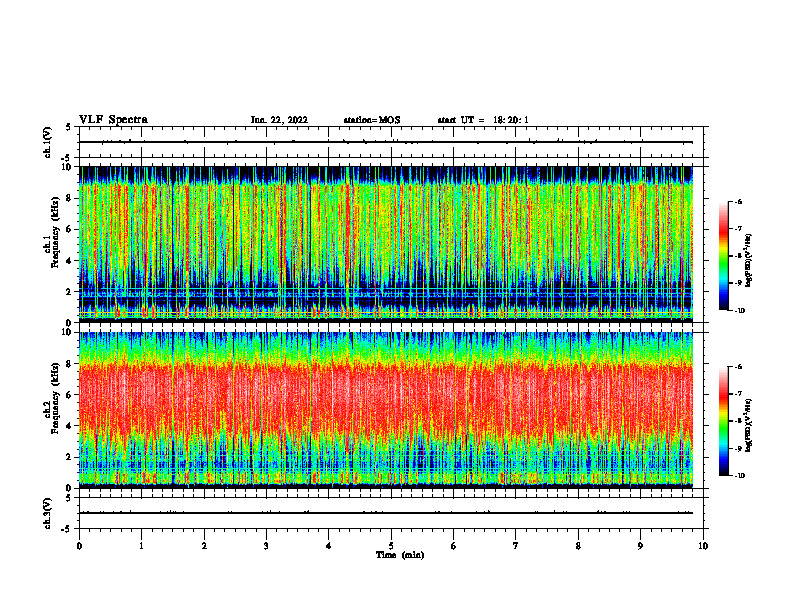The height and width of the screenshot is (612, 792).
Task: Click the "VLF Spectra" plot title
Action: pos(113,120)
